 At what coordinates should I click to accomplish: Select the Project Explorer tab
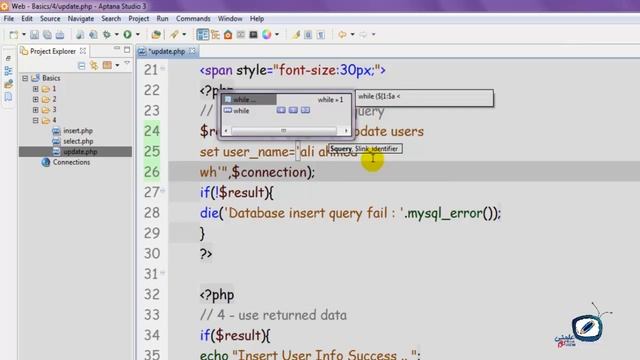(53, 51)
